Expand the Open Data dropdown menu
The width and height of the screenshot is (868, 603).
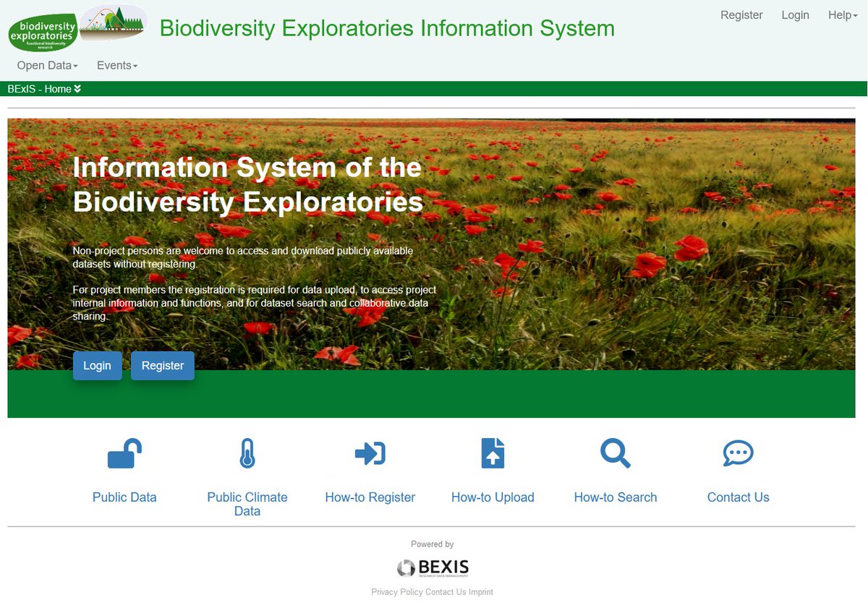[48, 65]
